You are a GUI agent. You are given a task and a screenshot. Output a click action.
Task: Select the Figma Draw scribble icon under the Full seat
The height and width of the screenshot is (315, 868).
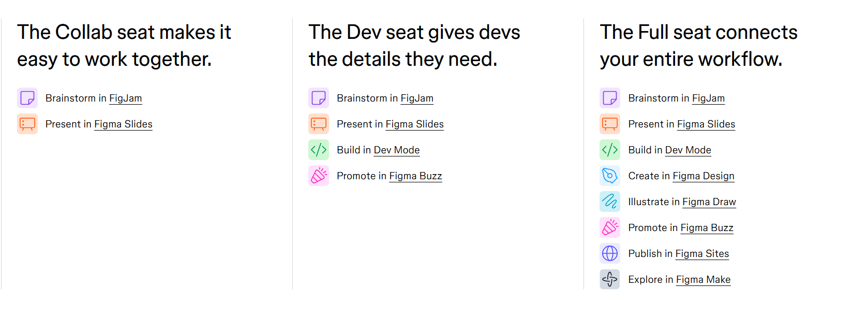coord(610,202)
